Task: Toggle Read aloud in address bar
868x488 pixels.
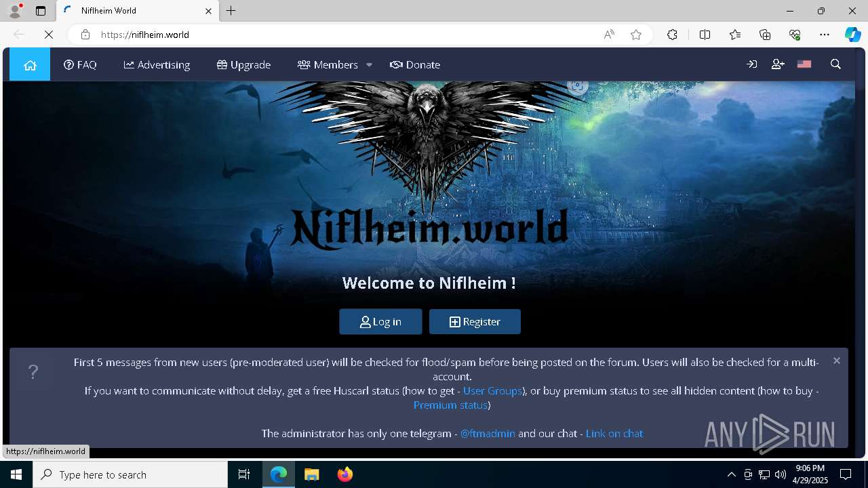Action: click(609, 35)
